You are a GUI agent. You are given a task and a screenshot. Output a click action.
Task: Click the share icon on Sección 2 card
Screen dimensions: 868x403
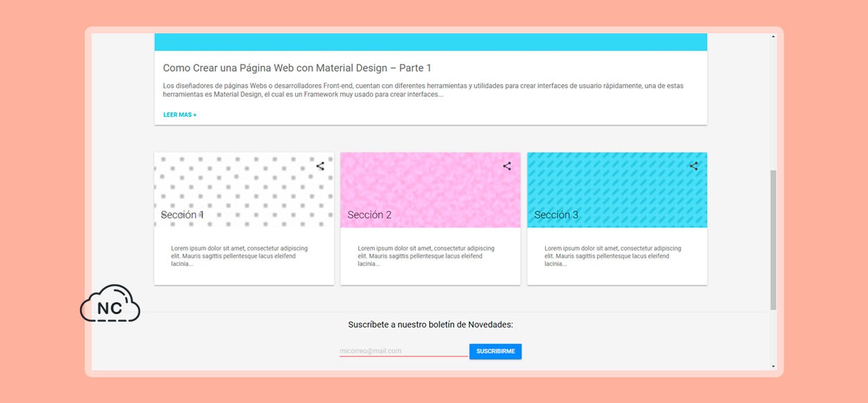pos(507,166)
